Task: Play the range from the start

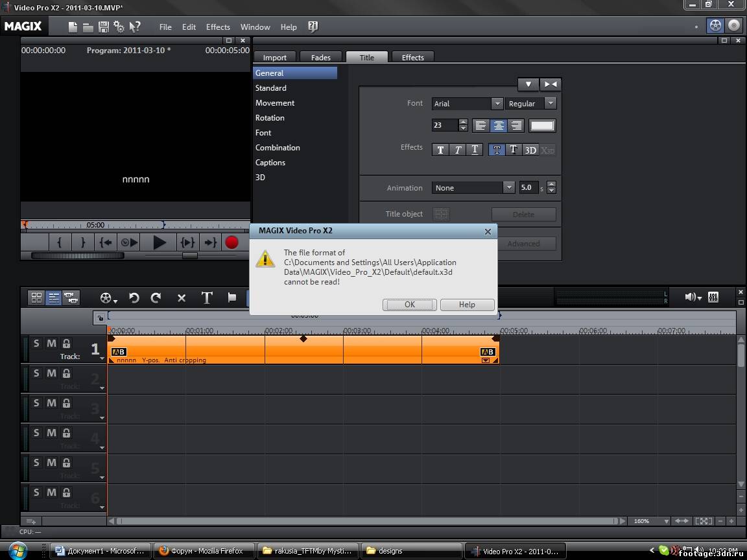Action: (128, 242)
